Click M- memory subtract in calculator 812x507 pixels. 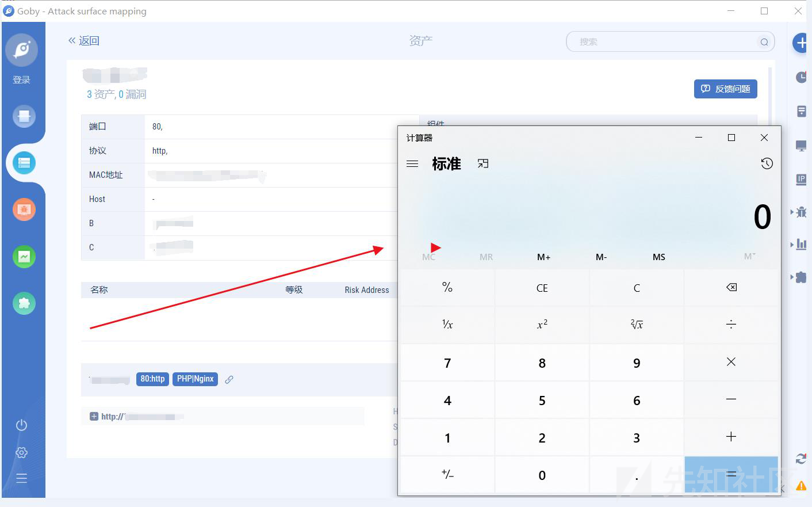(x=601, y=257)
